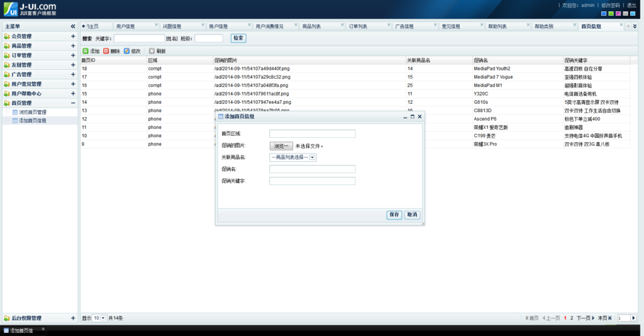
Task: Close the 首页信息 tab with its X
Action: (621, 25)
